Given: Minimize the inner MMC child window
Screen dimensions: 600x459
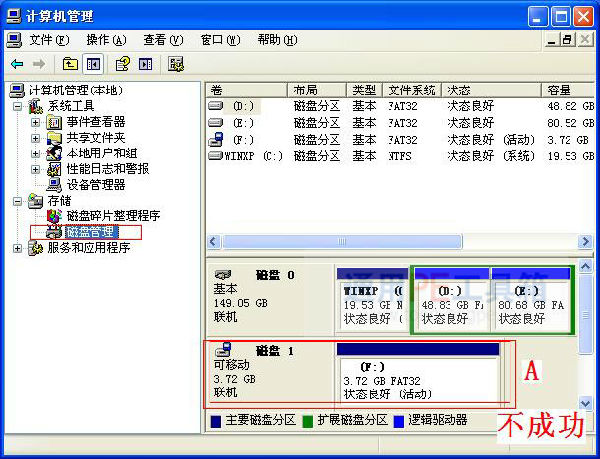Looking at the screenshot, I should 551,39.
